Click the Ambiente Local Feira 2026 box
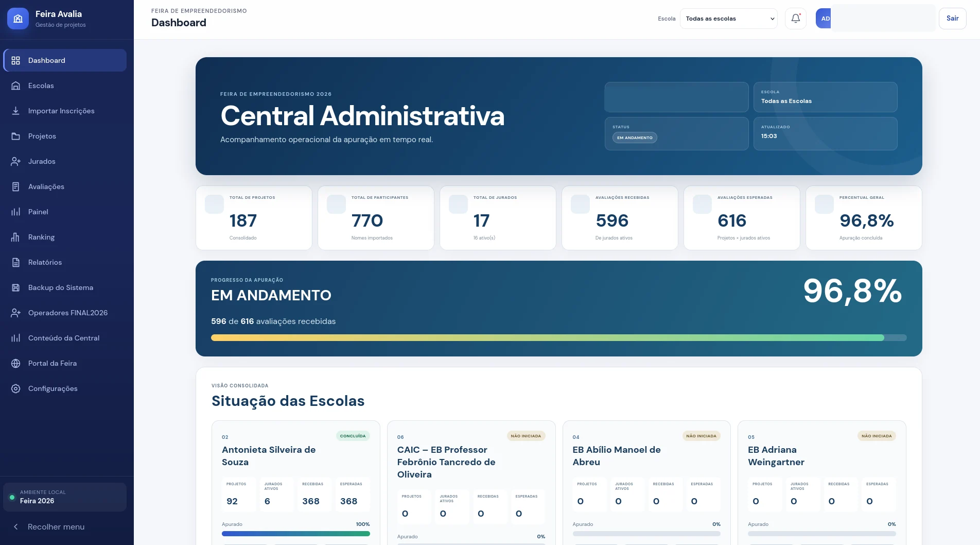The height and width of the screenshot is (545, 980). coord(65,497)
